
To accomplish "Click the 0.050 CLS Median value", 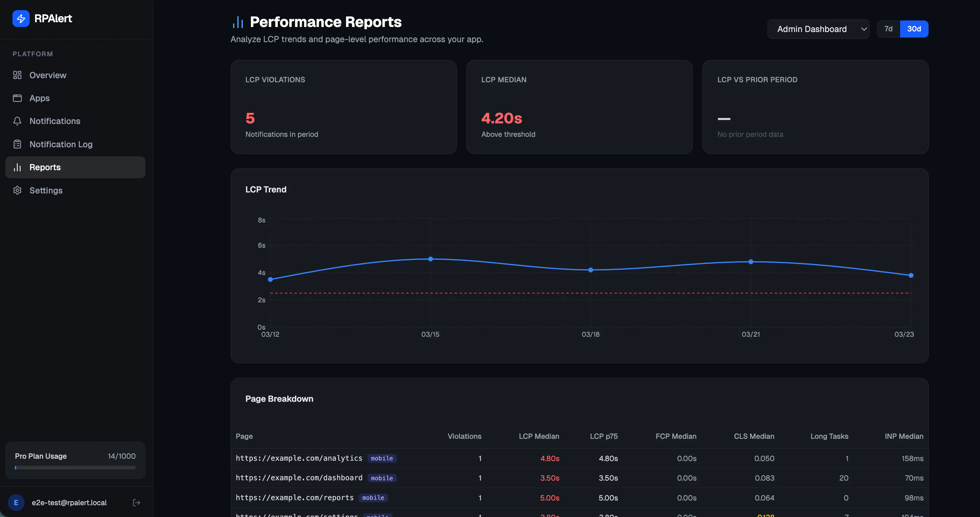I will coord(764,458).
